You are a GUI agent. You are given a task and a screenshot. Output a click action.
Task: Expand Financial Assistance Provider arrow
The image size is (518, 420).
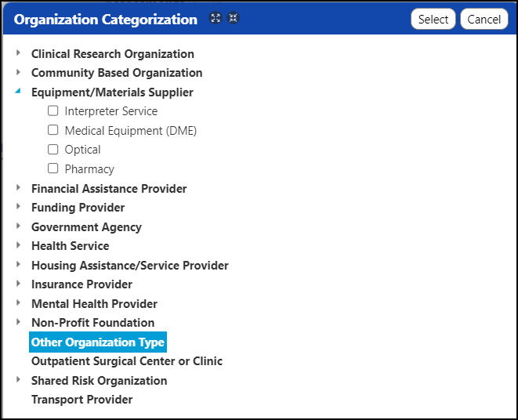coord(18,188)
